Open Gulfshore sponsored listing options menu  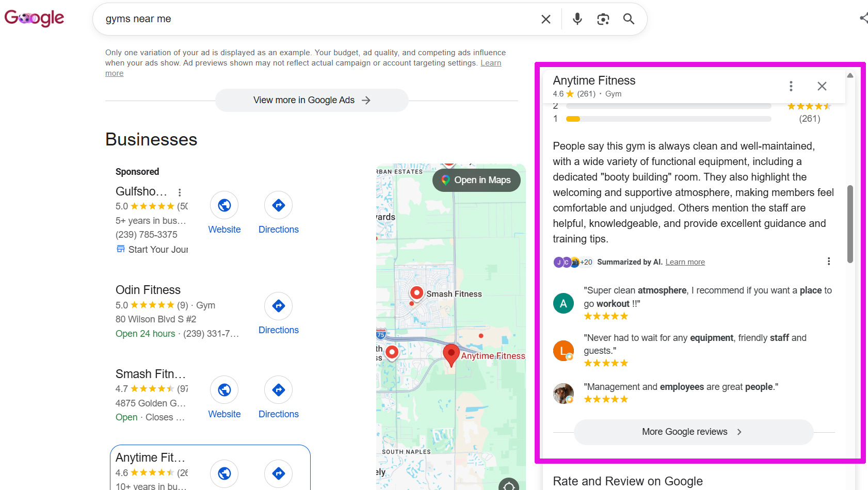(180, 192)
